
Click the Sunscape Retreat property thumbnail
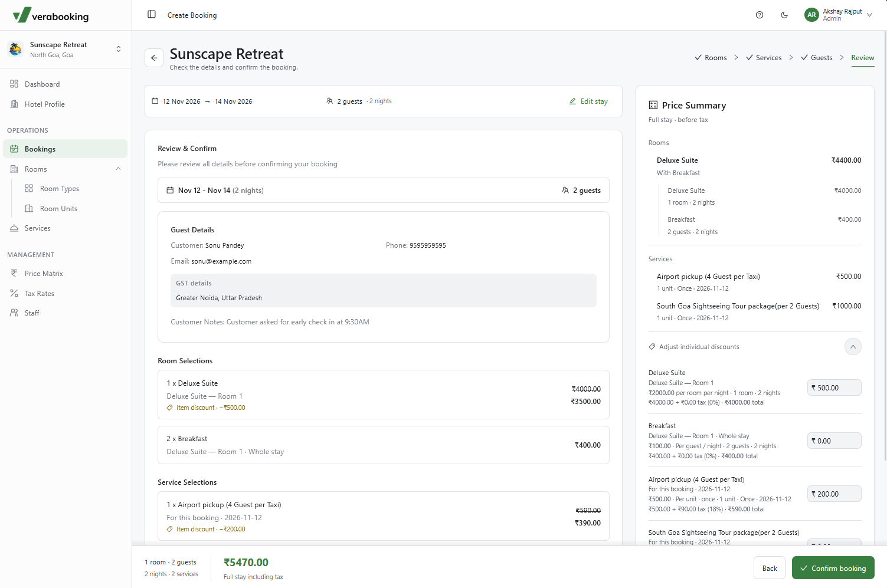[x=16, y=50]
